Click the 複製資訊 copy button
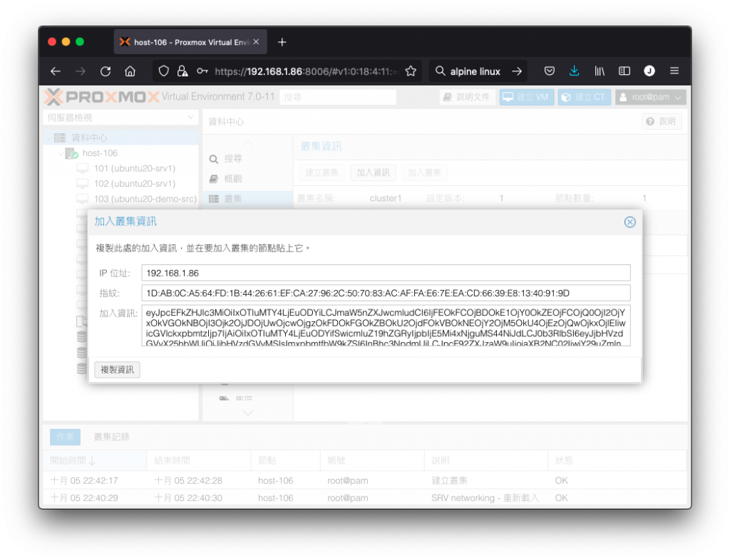This screenshot has width=730, height=560. [118, 370]
